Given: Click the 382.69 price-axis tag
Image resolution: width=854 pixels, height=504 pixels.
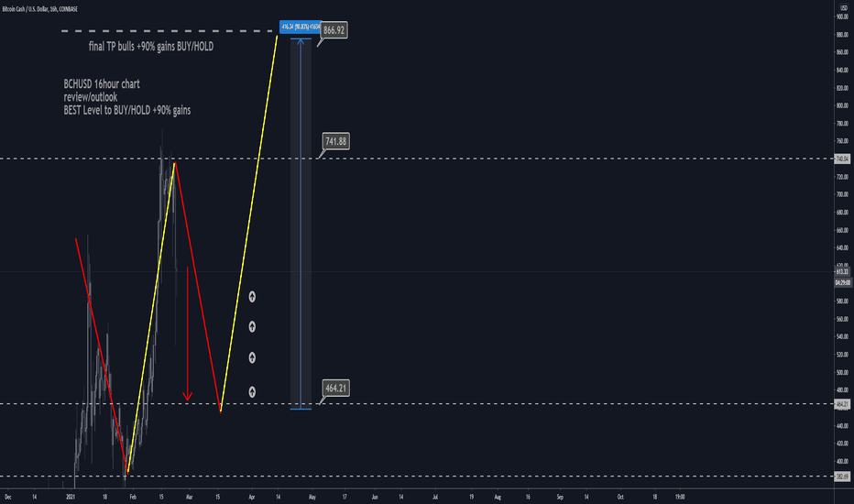Looking at the screenshot, I should click(x=842, y=477).
